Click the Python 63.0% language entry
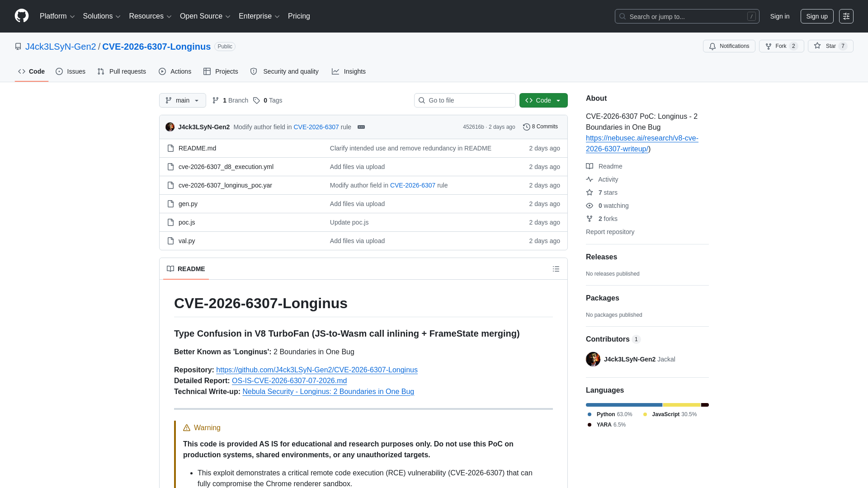This screenshot has width=868, height=488. [x=610, y=414]
